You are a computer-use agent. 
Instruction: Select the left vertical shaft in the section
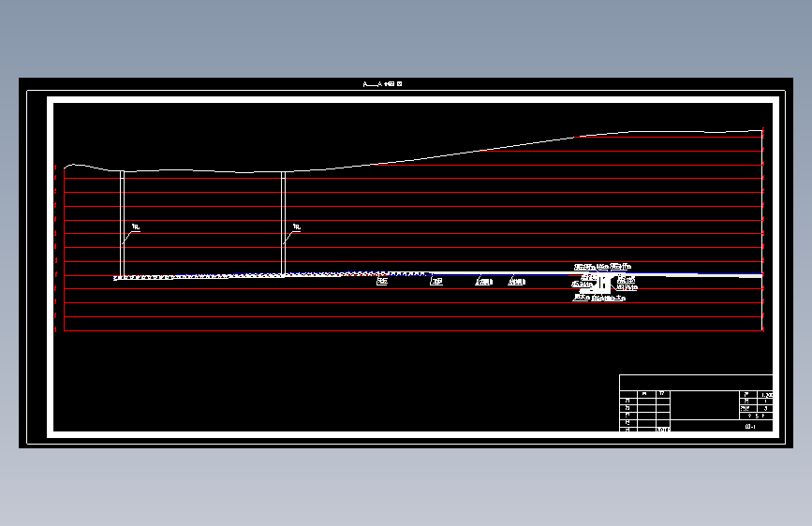[x=122, y=224]
